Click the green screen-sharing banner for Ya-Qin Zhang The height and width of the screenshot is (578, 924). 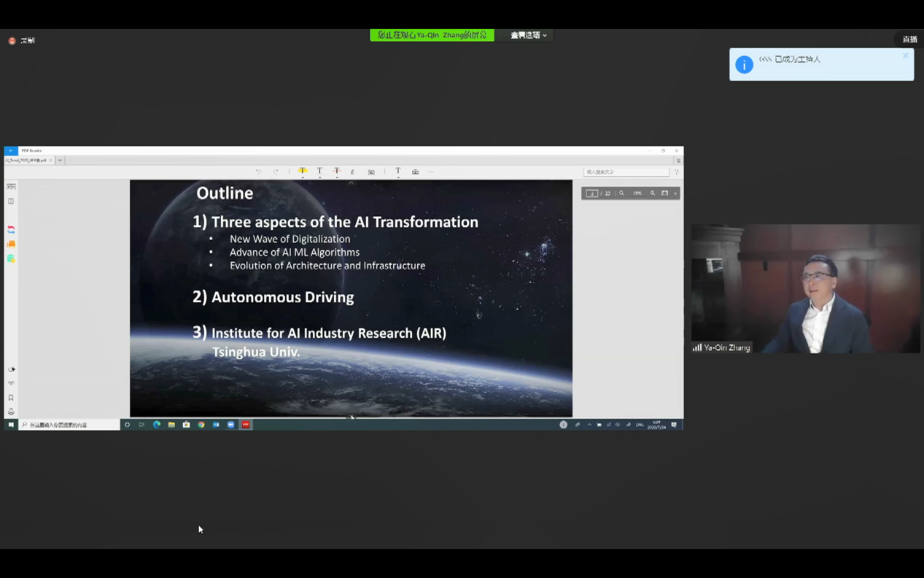click(x=432, y=35)
